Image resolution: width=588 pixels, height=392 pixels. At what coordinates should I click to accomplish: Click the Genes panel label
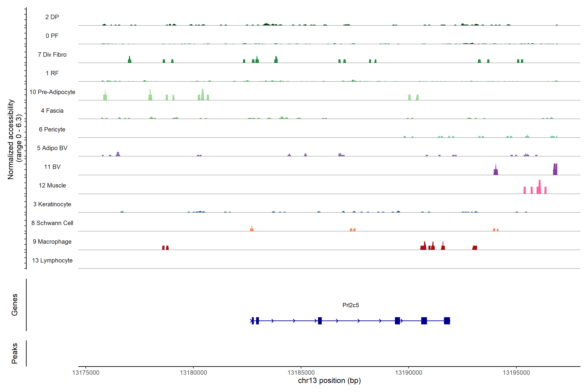pos(15,304)
